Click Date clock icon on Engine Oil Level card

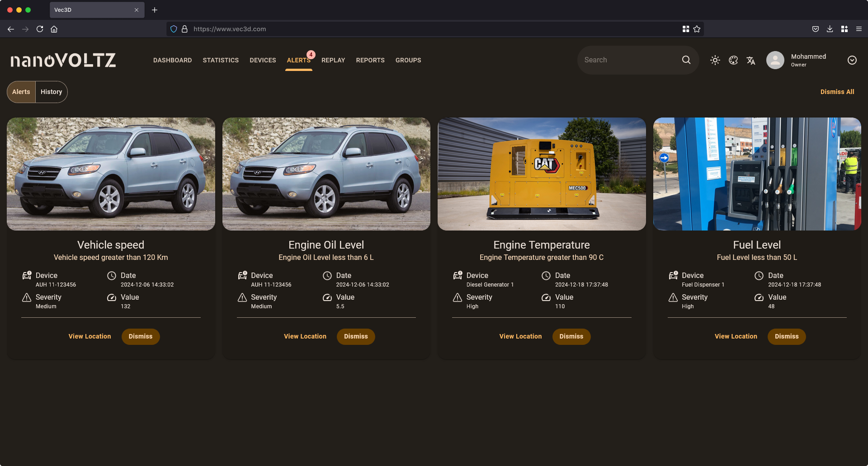pos(327,275)
